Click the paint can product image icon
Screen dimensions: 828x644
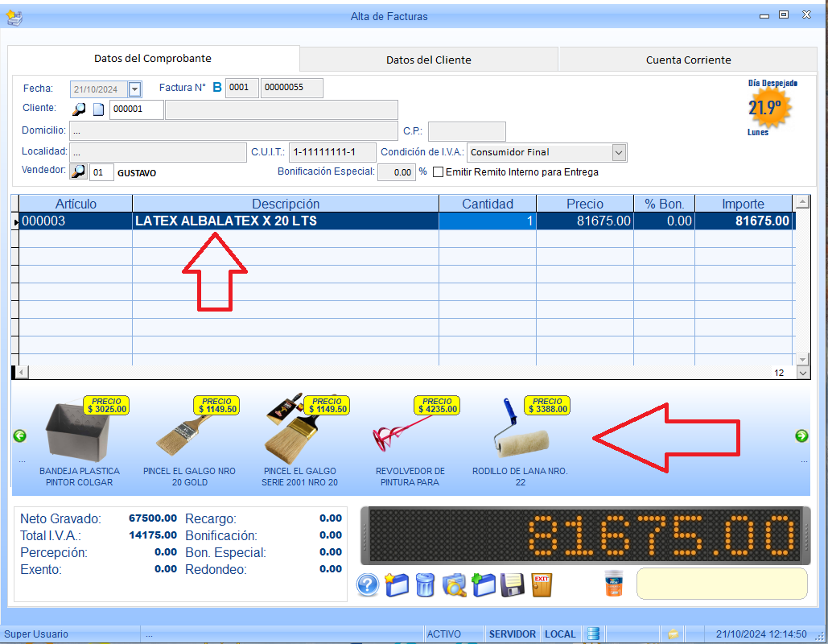click(614, 584)
